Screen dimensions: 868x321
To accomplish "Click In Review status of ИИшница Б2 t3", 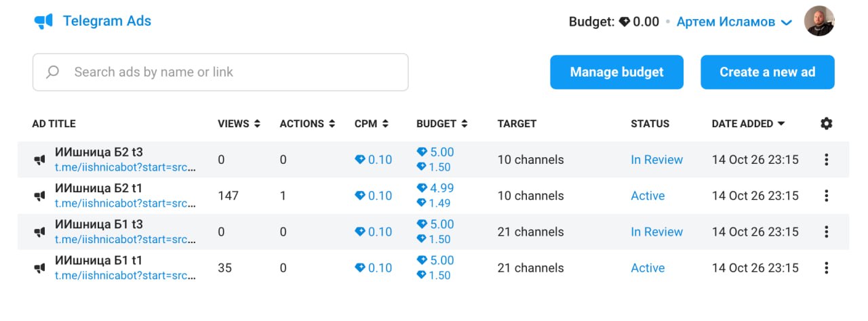I will 656,160.
